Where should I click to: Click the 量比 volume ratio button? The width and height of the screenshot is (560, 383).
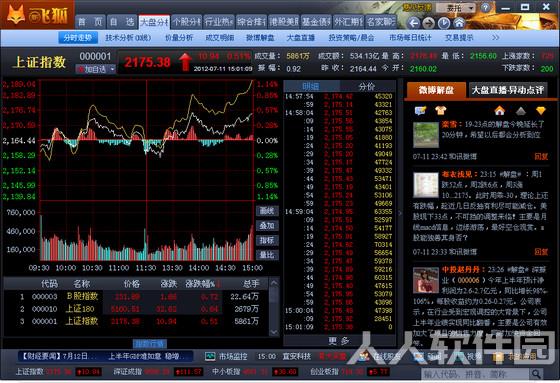pos(267,255)
